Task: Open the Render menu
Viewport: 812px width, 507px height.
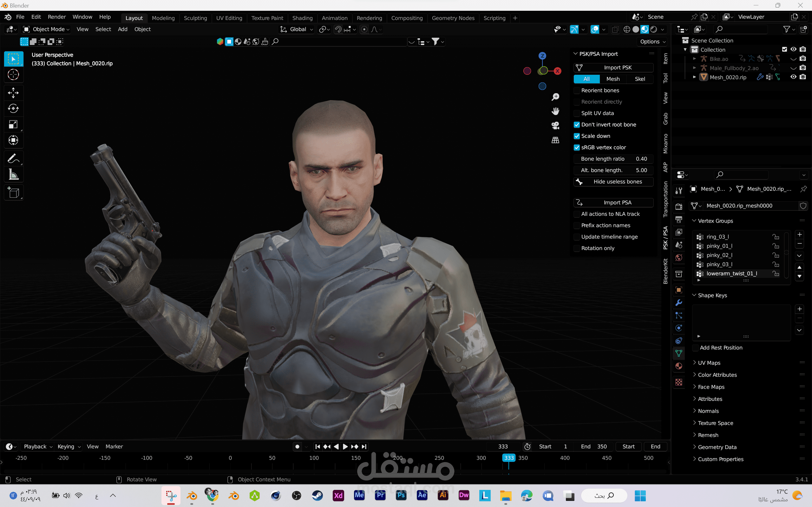Action: (x=56, y=17)
